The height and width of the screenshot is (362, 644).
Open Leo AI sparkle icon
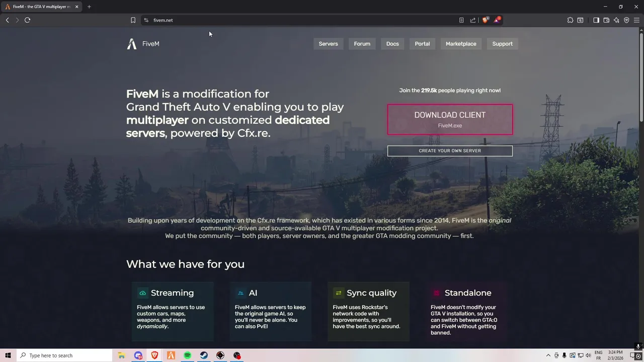616,20
